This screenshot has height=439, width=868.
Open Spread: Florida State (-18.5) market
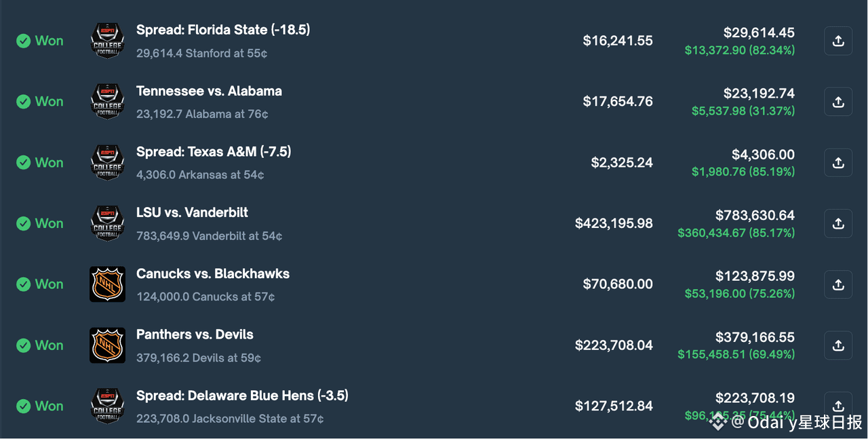click(x=223, y=30)
